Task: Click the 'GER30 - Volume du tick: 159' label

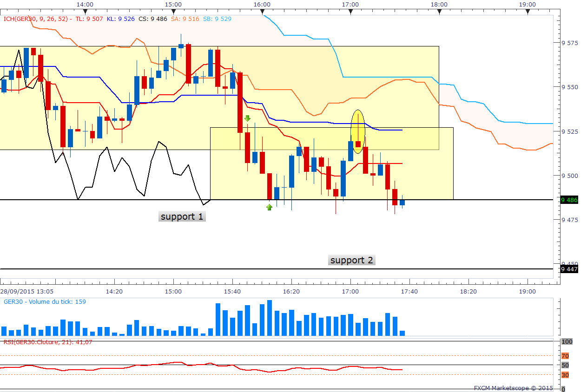Action: pyautogui.click(x=45, y=301)
